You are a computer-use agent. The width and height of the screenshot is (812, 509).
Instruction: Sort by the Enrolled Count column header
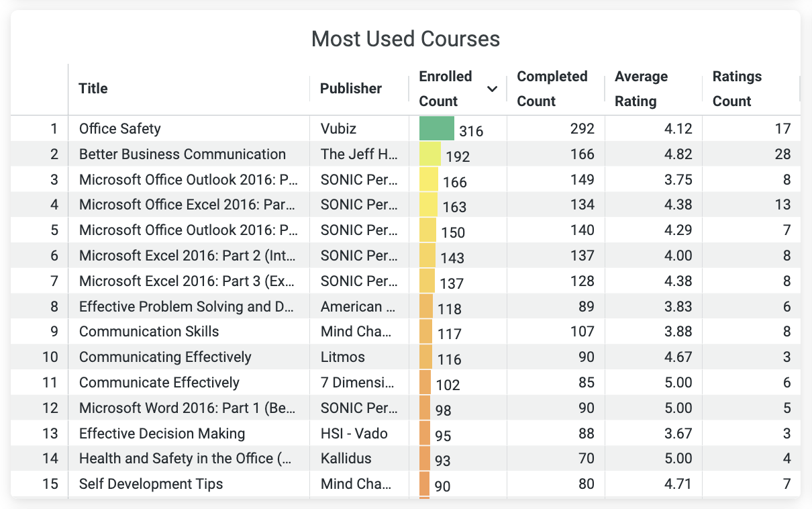(x=446, y=89)
